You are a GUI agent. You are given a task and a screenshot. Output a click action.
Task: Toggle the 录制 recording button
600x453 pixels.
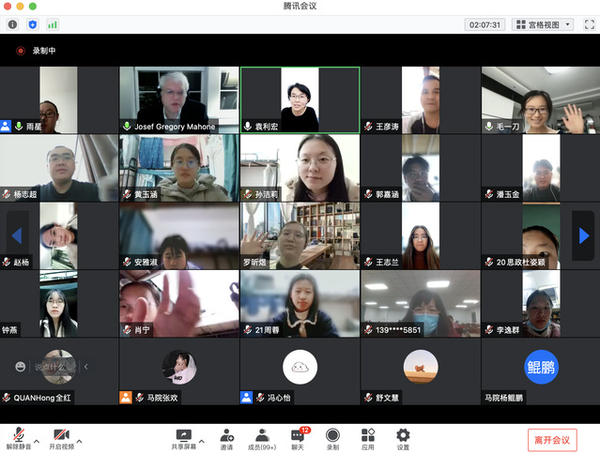point(333,438)
